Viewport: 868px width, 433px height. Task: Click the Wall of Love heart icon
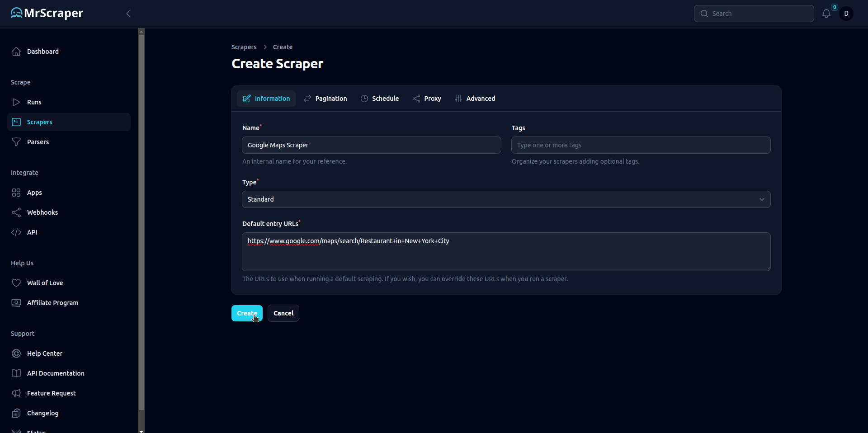click(16, 283)
